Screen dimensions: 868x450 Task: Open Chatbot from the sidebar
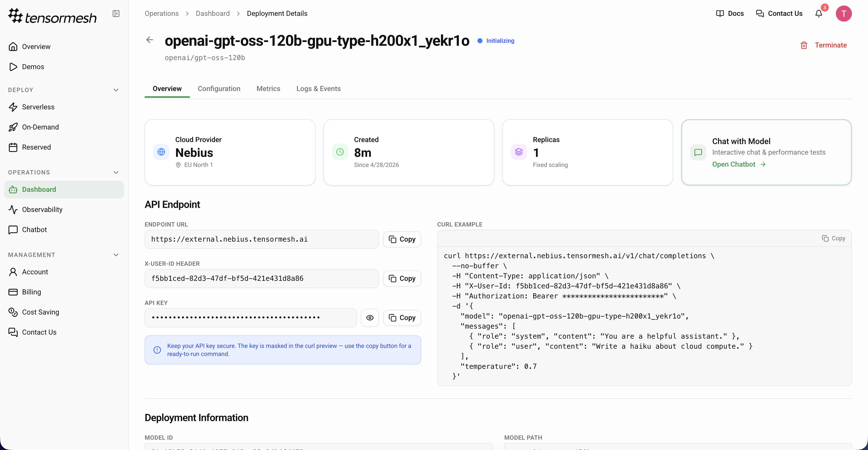click(64, 230)
